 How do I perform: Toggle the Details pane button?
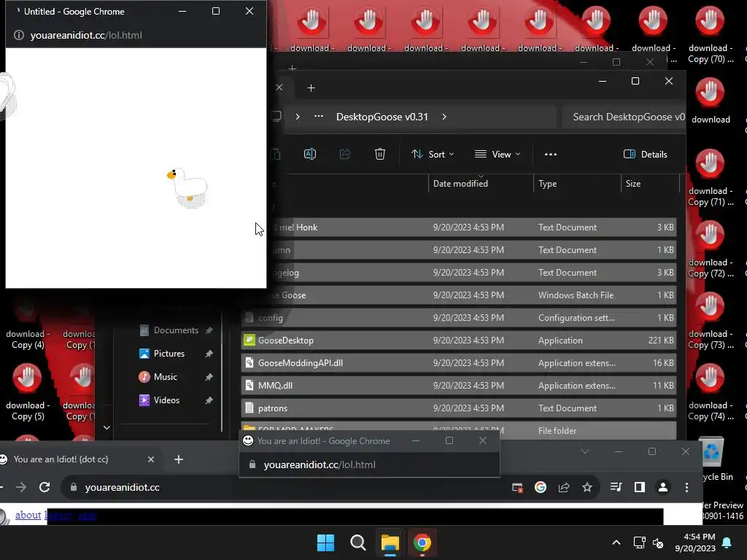tap(646, 154)
